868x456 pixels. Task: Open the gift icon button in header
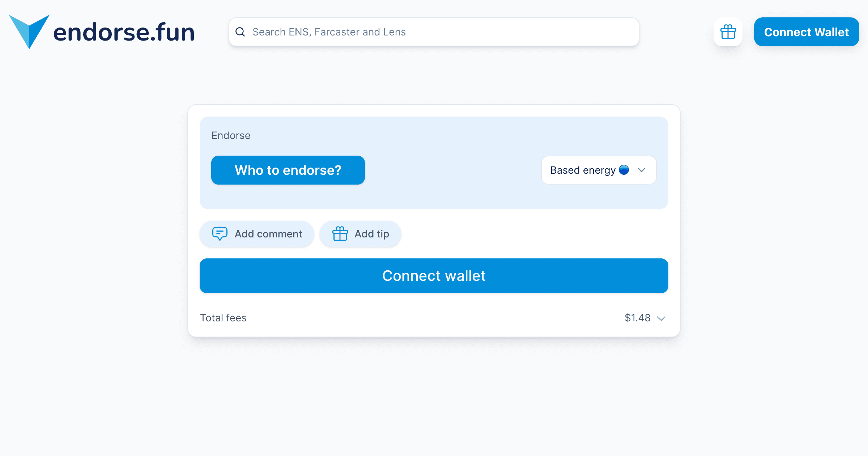coord(728,32)
